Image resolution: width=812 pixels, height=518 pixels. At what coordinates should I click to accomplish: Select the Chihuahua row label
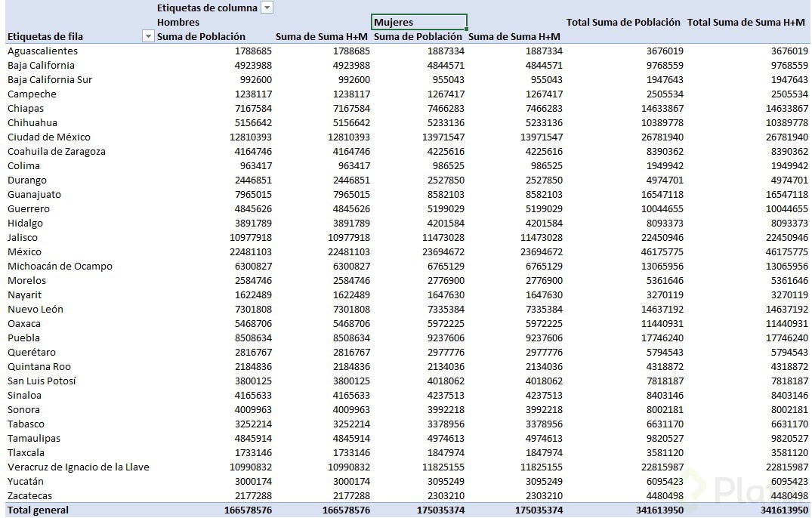pyautogui.click(x=32, y=122)
